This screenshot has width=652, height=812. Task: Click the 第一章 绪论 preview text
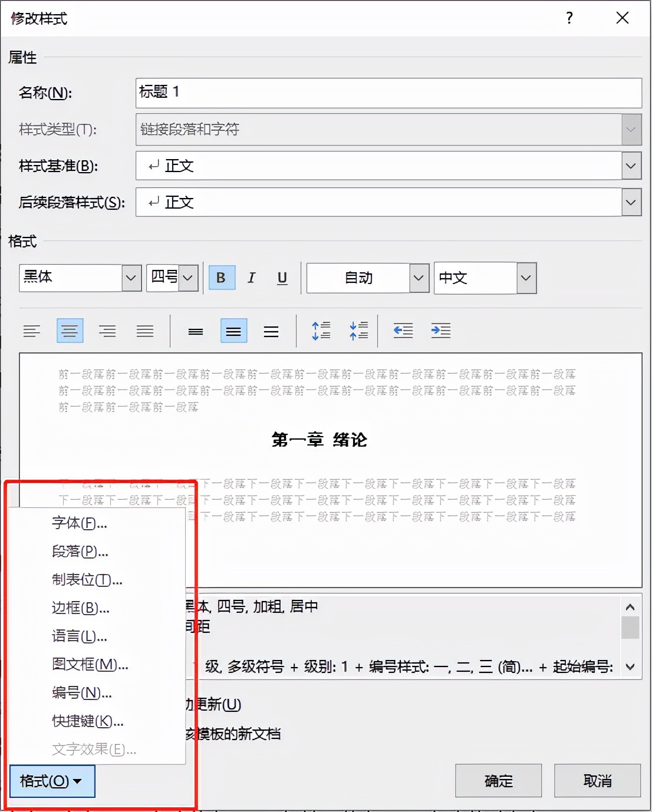(x=319, y=440)
